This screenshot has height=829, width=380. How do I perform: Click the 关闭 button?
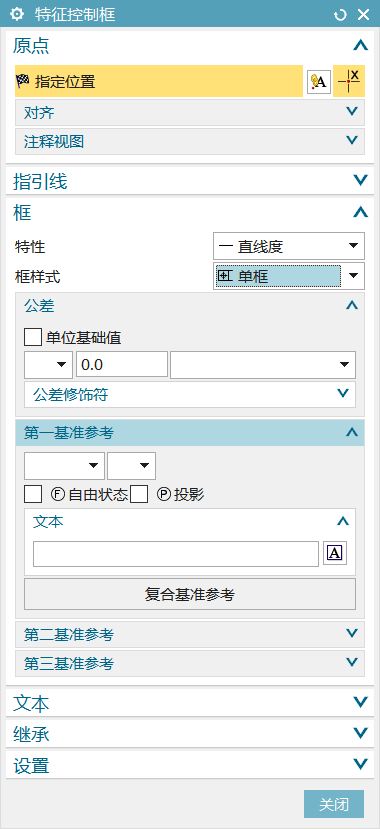click(334, 805)
